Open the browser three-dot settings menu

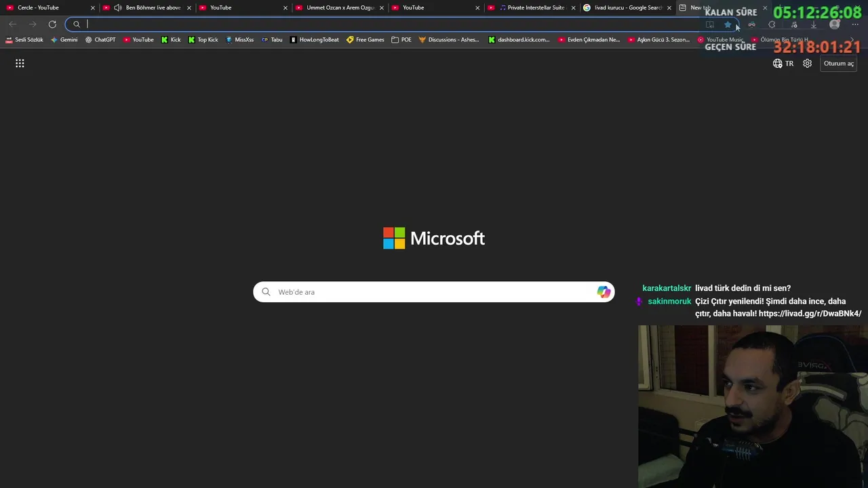tap(855, 24)
